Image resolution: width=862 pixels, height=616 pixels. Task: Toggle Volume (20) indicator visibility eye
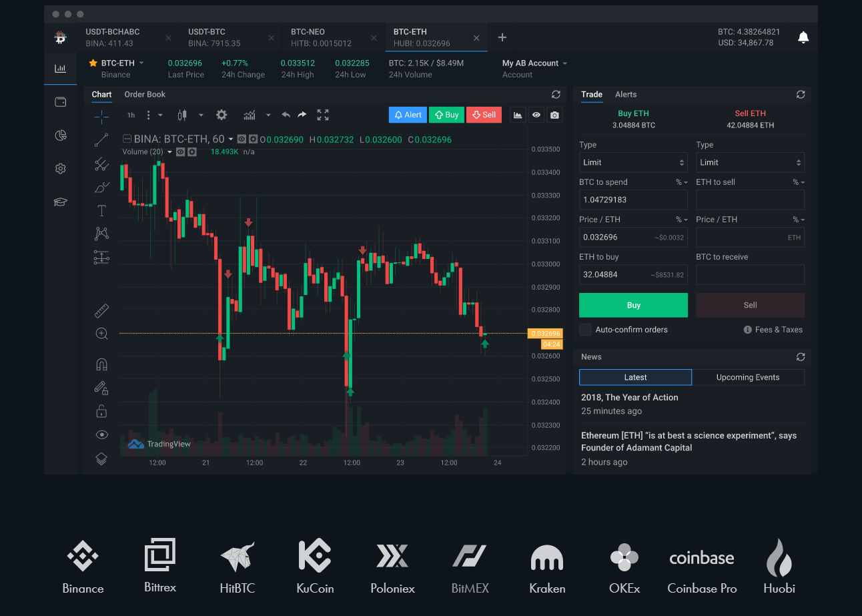(180, 152)
